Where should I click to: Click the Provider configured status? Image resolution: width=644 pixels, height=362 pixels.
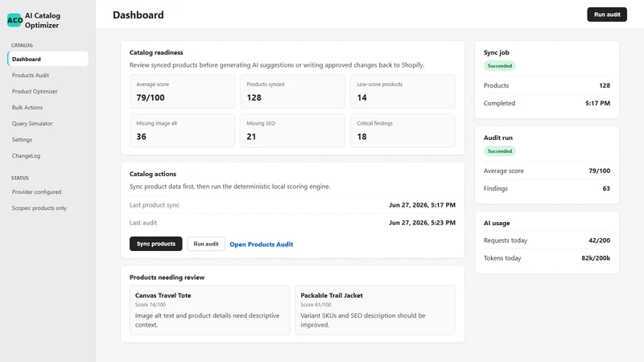click(x=36, y=191)
